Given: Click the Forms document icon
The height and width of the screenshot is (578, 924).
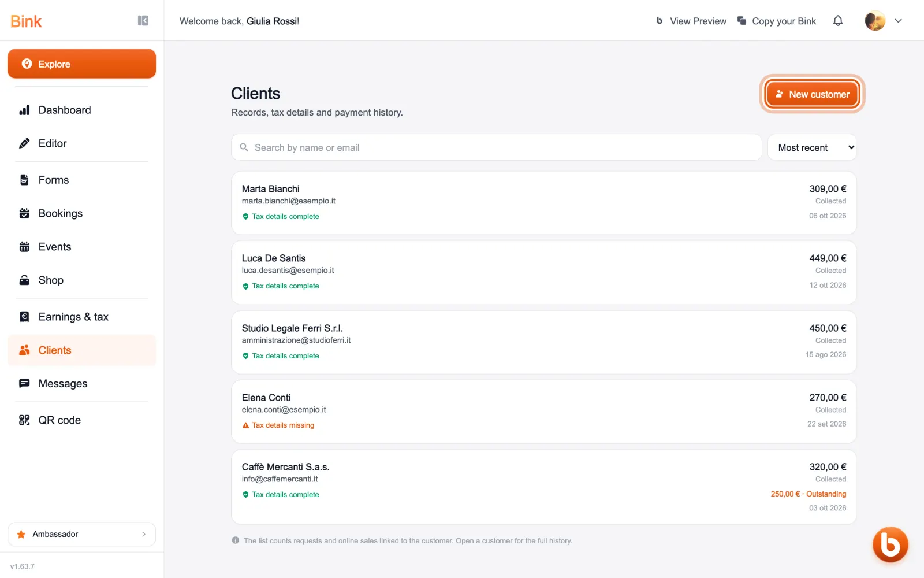Looking at the screenshot, I should [x=24, y=180].
